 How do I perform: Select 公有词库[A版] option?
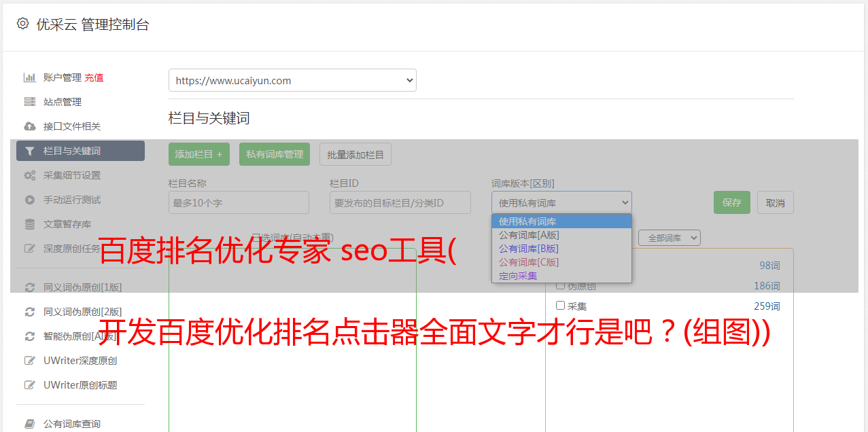(x=561, y=235)
